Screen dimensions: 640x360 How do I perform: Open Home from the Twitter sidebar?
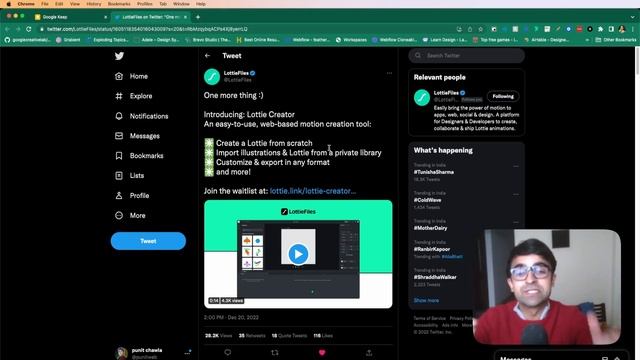131,76
